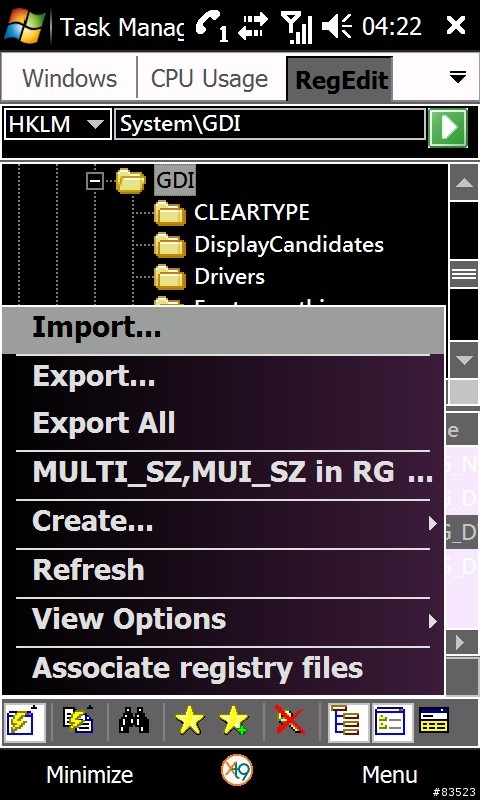Viewport: 480px width, 800px height.
Task: Expand the Create... submenu
Action: click(223, 522)
